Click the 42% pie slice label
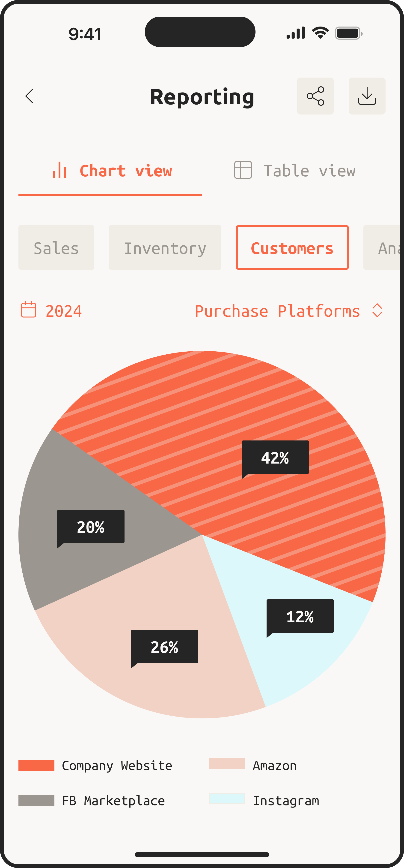Viewport: 404px width, 868px height. [275, 458]
